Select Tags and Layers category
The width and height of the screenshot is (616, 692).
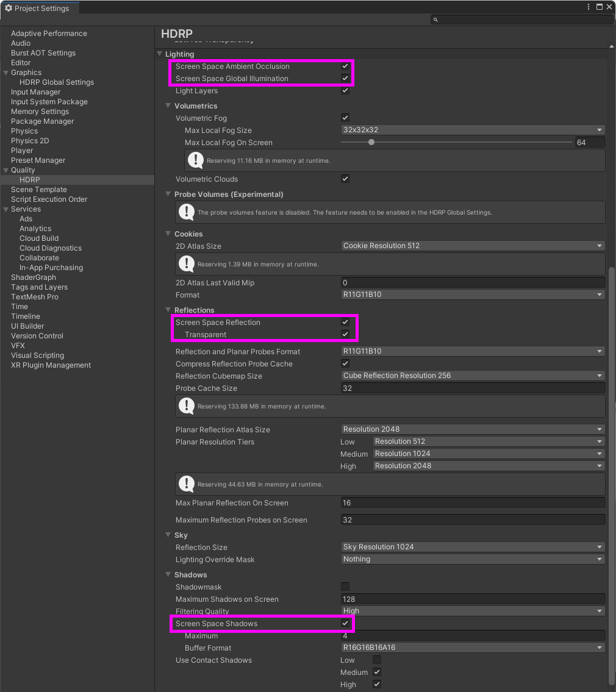pos(39,287)
